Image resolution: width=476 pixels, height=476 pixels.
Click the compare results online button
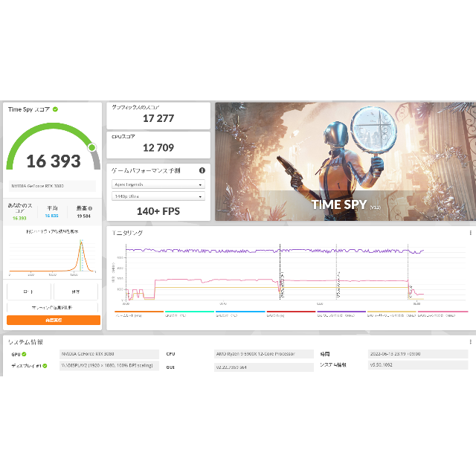coord(52,307)
